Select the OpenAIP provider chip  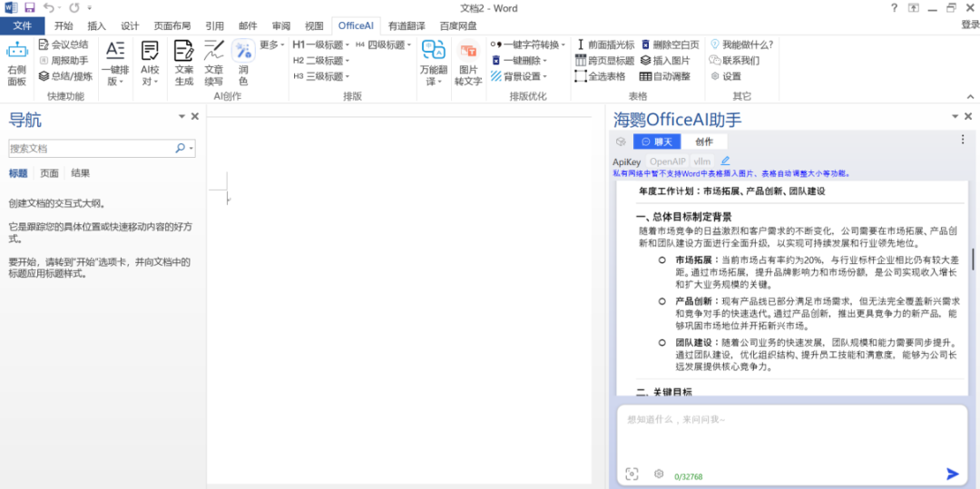tap(668, 161)
